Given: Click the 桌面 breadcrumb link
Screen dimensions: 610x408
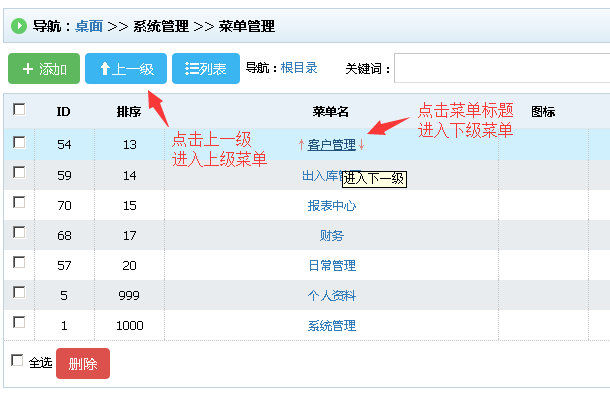Looking at the screenshot, I should [88, 26].
